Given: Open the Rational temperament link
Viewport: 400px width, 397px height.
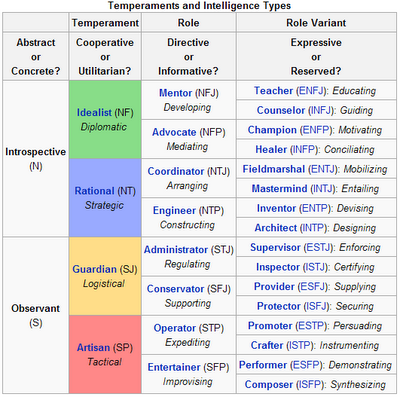Looking at the screenshot, I should (x=94, y=191).
